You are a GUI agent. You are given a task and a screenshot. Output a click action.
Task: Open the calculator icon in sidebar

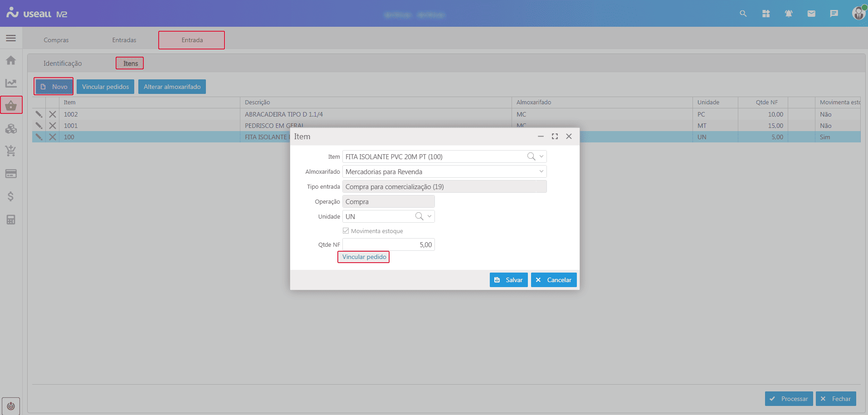pyautogui.click(x=11, y=220)
